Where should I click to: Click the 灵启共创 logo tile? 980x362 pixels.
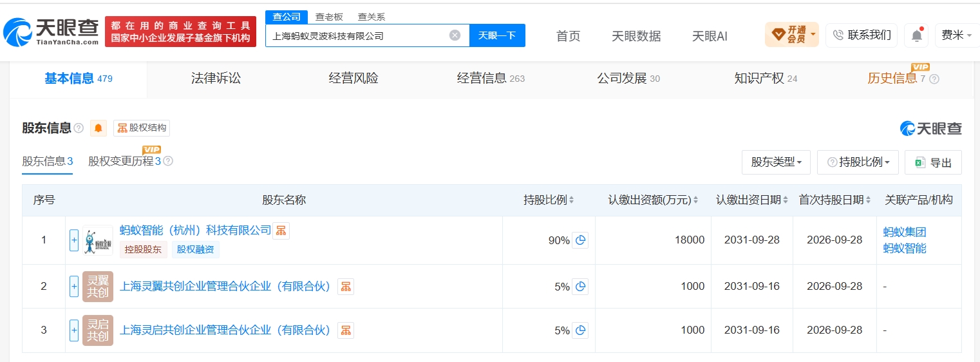point(98,330)
